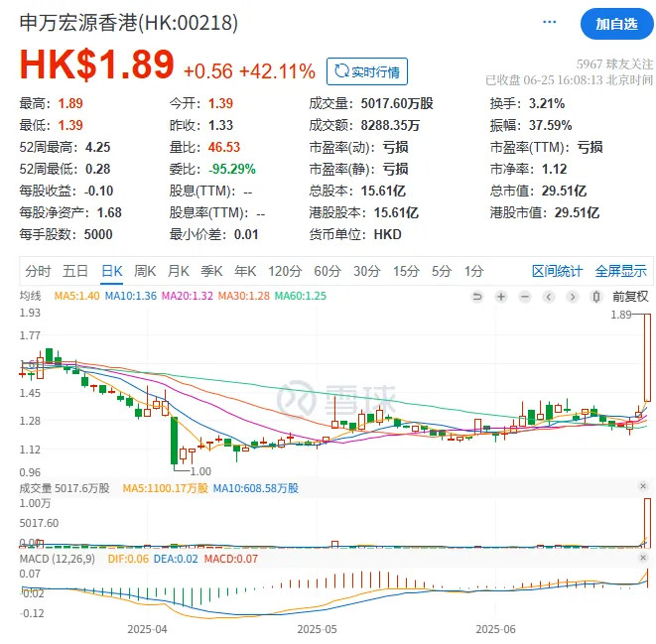
Task: Click the 实时行情 real-time quote refresh button
Action: [367, 71]
